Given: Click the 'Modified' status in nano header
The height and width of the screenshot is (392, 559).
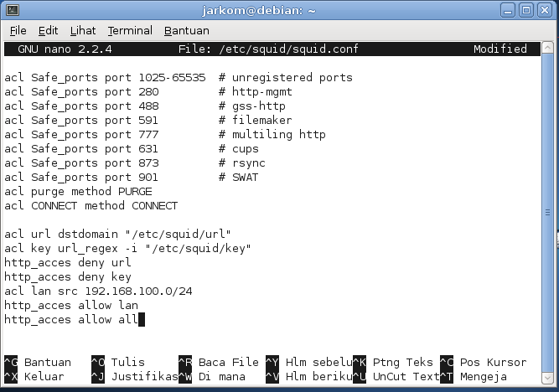Looking at the screenshot, I should 500,49.
